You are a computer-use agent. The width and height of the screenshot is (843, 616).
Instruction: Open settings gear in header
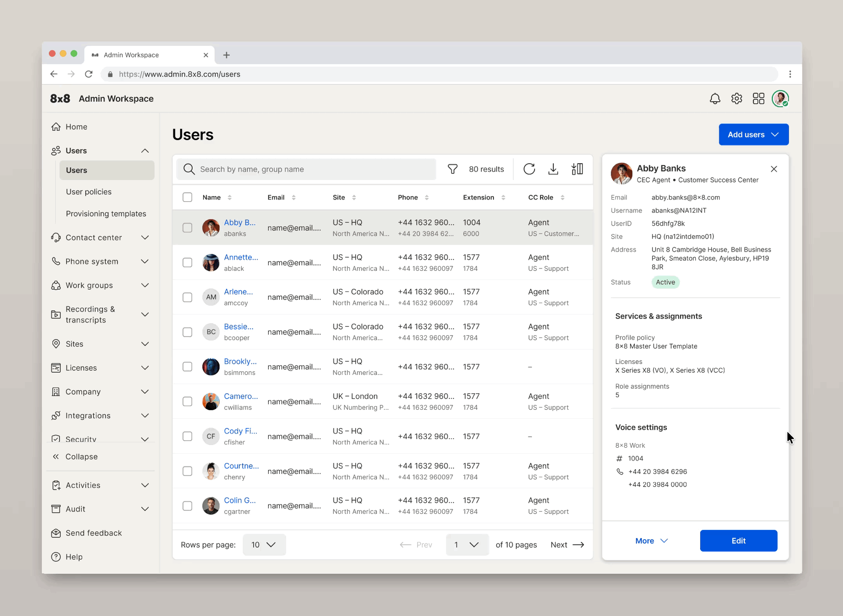point(736,99)
